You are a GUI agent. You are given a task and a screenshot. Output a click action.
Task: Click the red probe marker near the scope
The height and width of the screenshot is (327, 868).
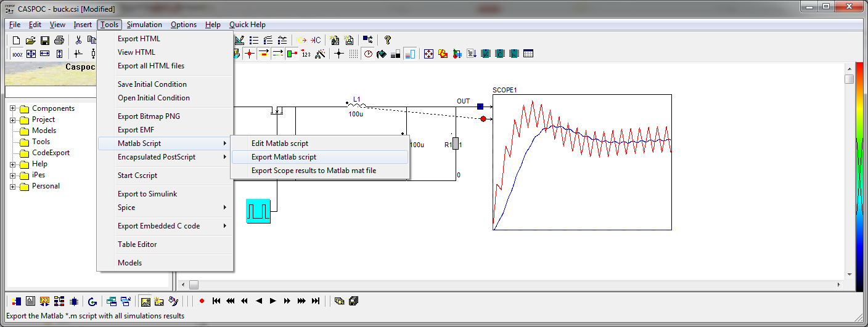(483, 119)
